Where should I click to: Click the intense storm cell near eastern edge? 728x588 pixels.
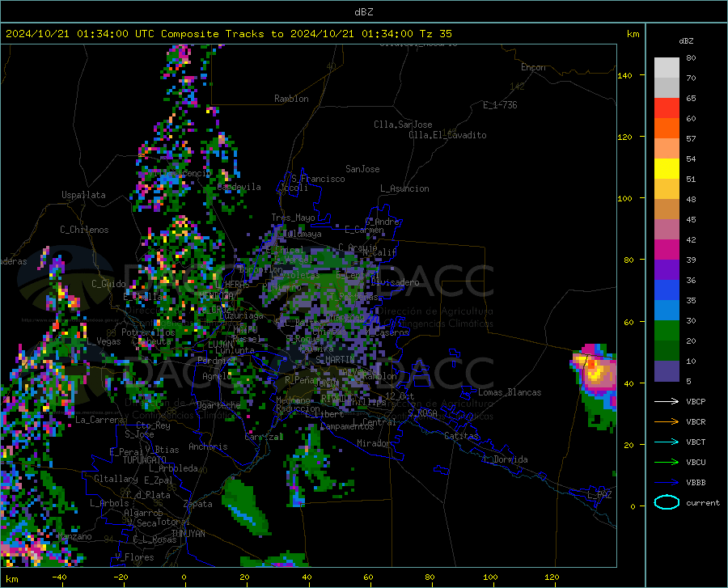coord(595,372)
